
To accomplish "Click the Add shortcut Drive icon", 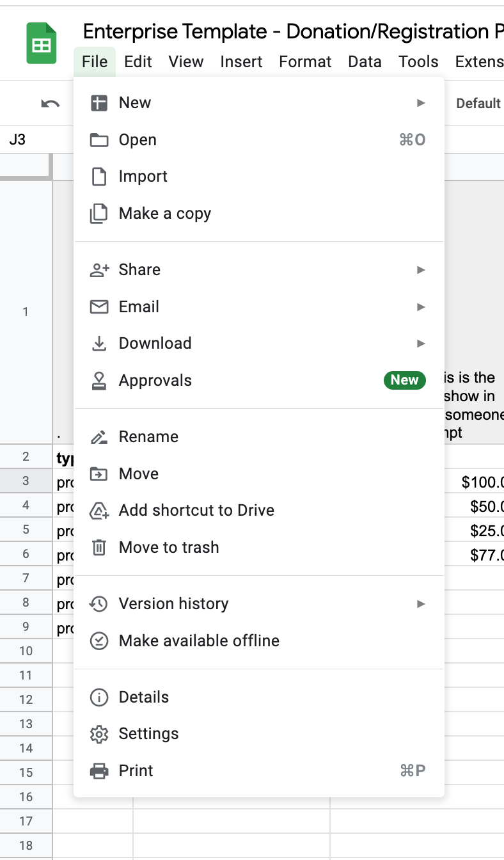I will (99, 511).
